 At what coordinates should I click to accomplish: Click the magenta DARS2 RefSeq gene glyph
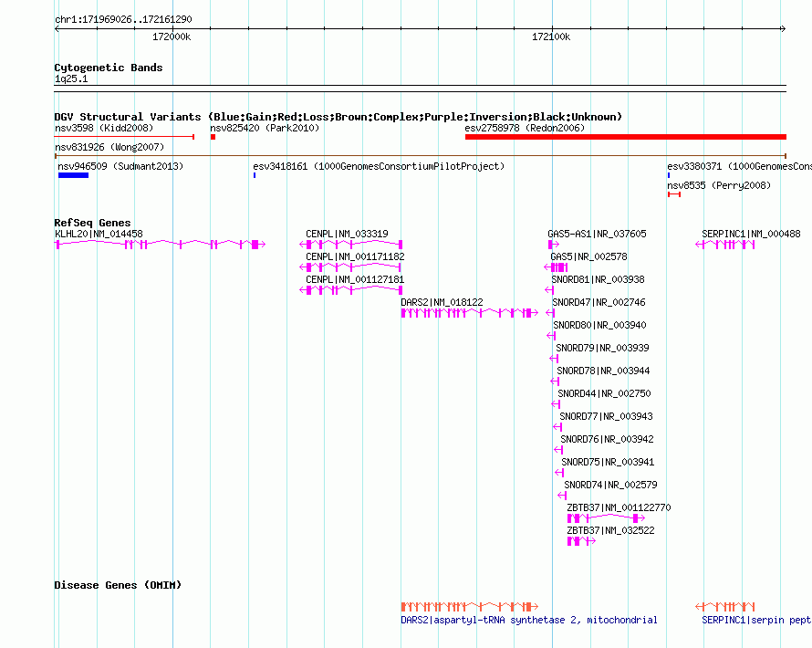(x=470, y=313)
